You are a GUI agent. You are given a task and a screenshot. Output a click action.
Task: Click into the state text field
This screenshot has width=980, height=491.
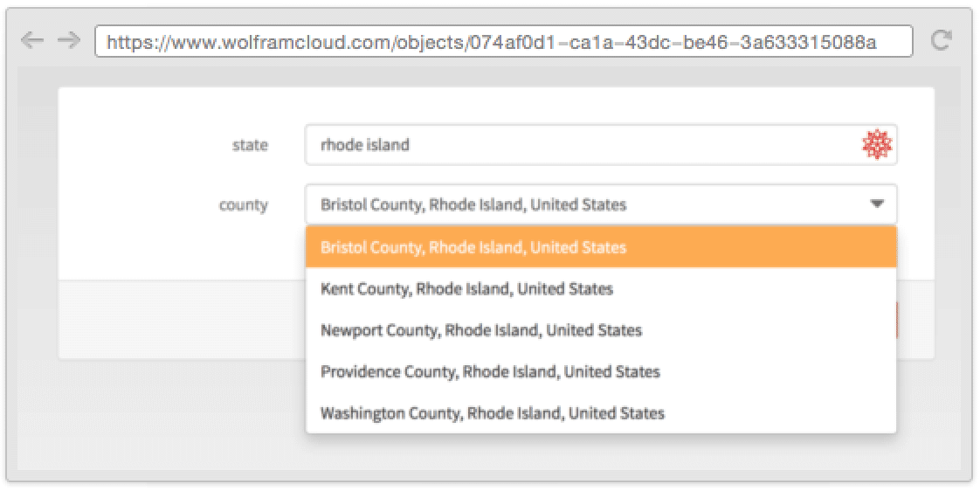(x=601, y=144)
